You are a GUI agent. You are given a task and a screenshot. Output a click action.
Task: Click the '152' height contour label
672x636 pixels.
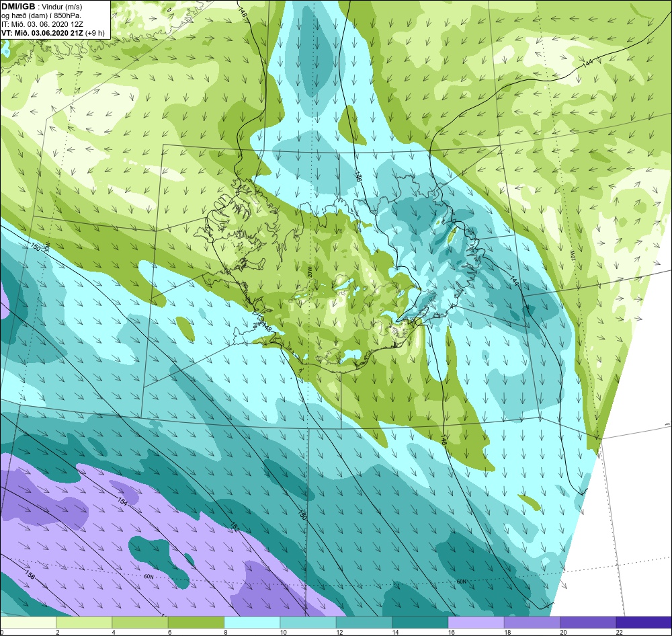coord(235,527)
